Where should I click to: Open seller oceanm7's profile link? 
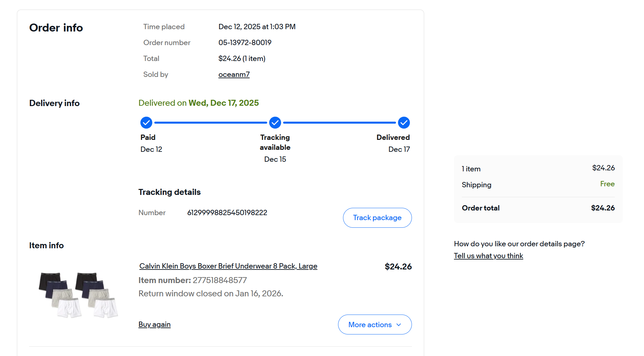pos(234,75)
